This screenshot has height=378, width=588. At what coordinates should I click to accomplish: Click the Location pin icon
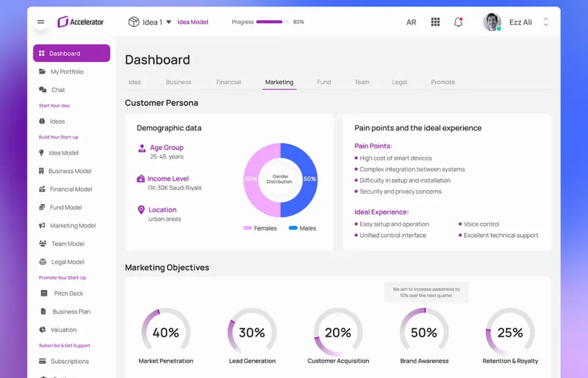141,210
